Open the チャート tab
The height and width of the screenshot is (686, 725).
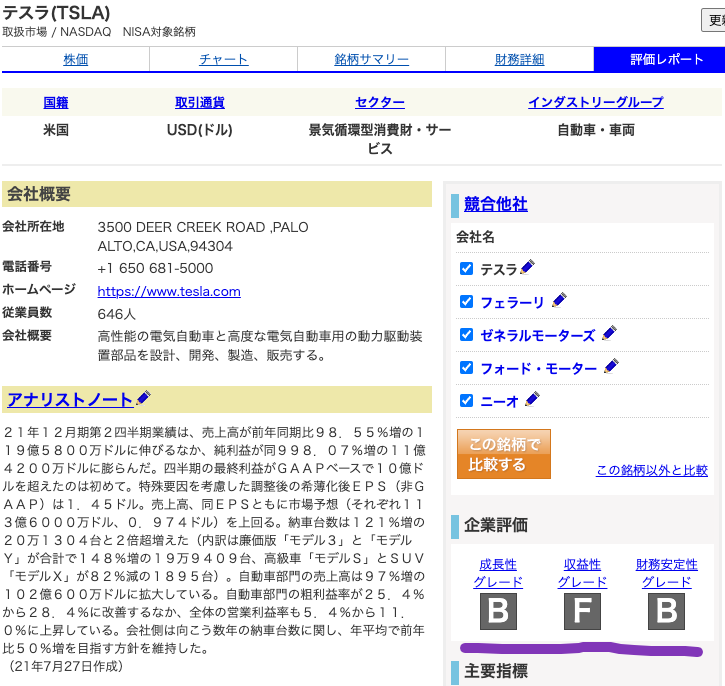coord(223,59)
